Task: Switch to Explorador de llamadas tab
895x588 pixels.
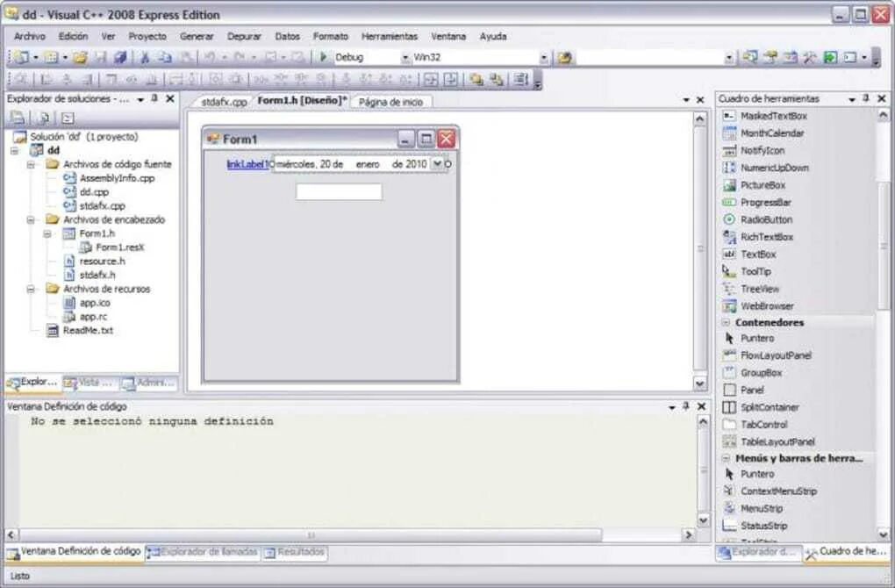Action: coord(204,552)
